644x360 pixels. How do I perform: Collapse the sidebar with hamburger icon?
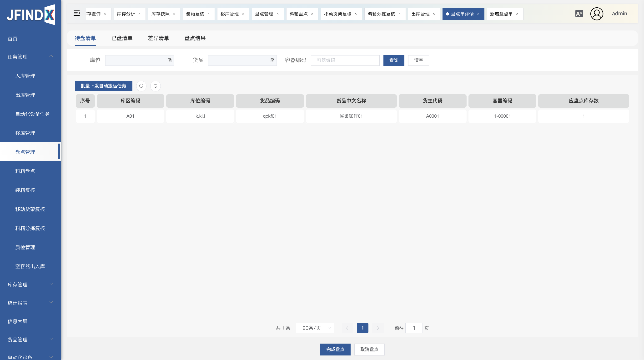click(76, 13)
